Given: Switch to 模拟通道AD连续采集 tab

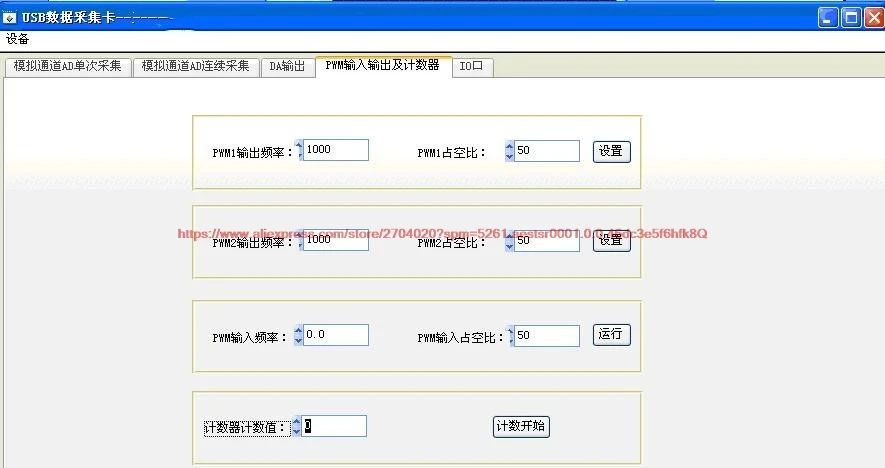Looking at the screenshot, I should click(x=196, y=67).
